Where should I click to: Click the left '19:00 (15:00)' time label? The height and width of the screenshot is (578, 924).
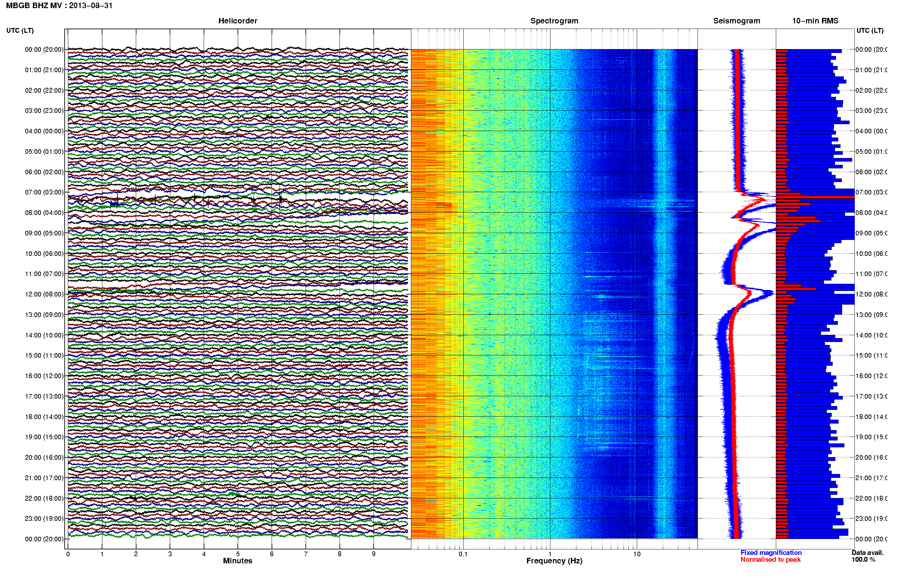(44, 437)
